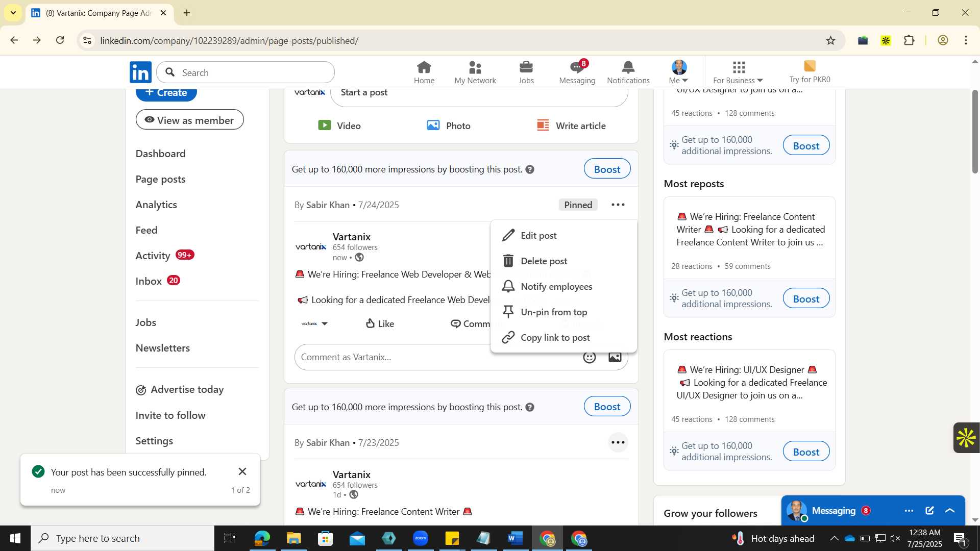
Task: Open Chrome extensions puzzle icon
Action: pyautogui.click(x=909, y=40)
